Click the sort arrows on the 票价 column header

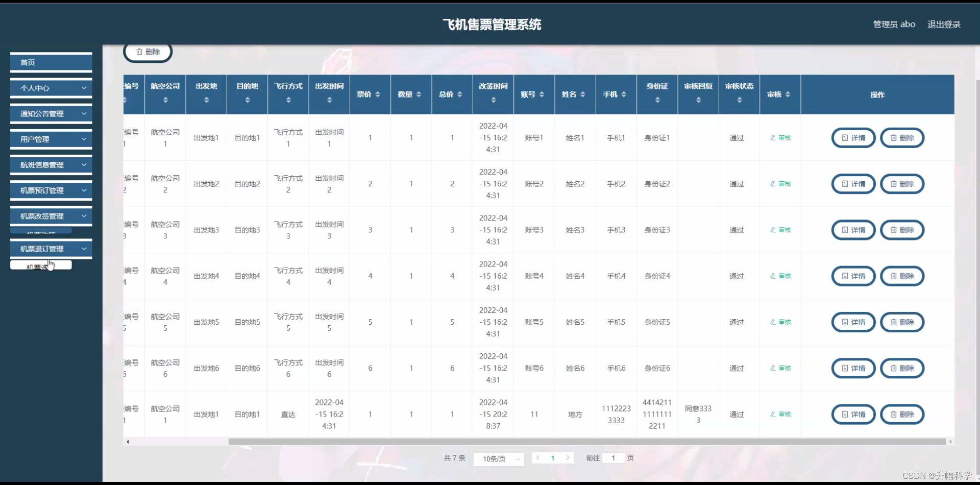click(378, 94)
